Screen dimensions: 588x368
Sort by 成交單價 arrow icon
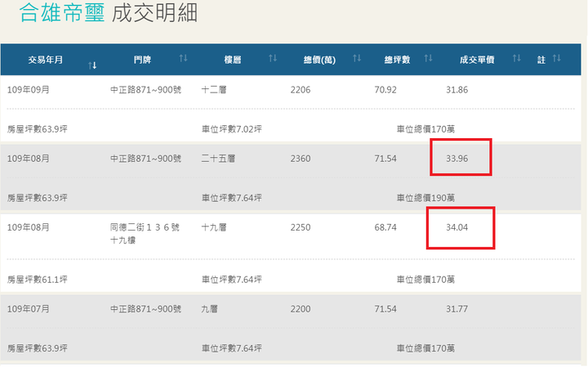click(x=516, y=58)
